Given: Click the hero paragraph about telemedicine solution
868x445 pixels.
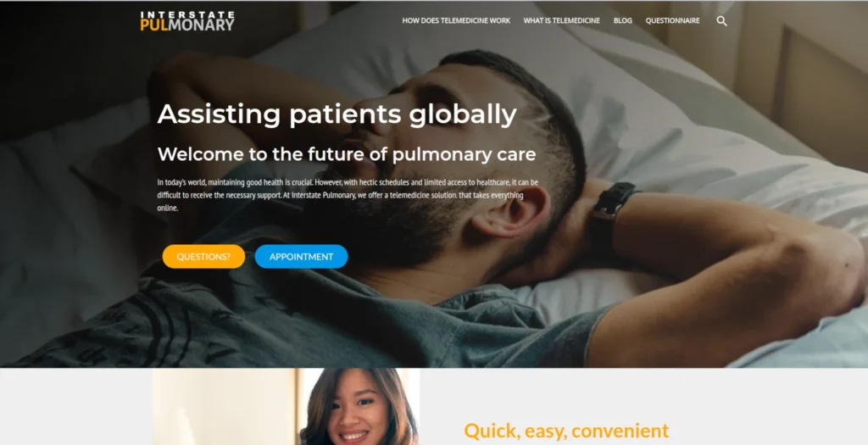Looking at the screenshot, I should tap(347, 195).
